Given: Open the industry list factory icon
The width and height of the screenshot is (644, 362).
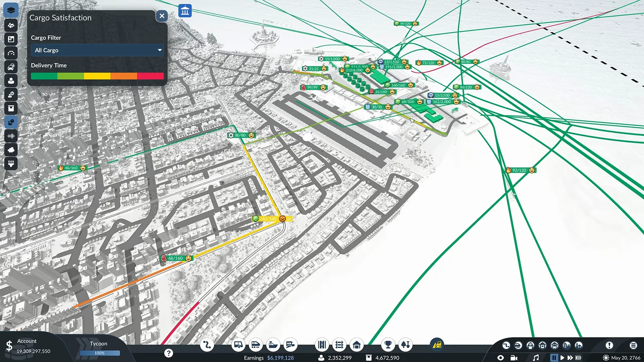Looking at the screenshot, I should [578, 345].
